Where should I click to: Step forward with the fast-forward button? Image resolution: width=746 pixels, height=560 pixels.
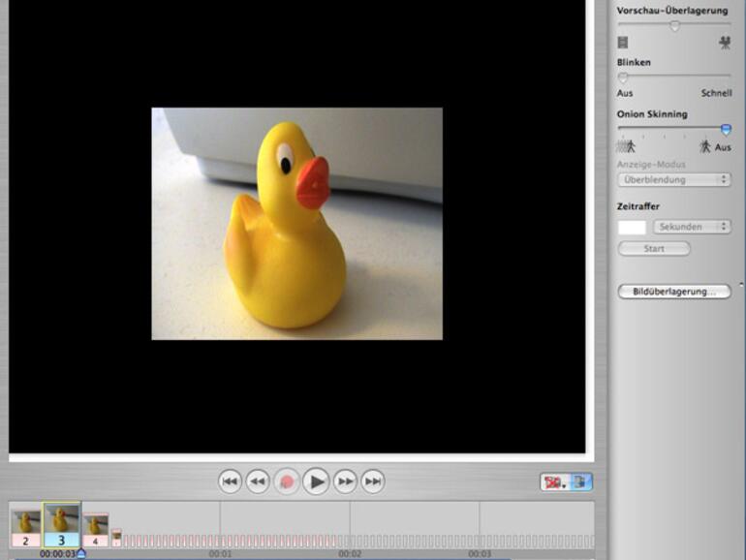[345, 482]
